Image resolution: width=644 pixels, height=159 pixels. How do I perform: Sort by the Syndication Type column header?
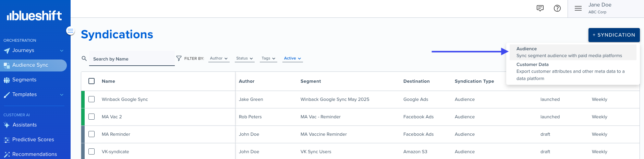point(474,81)
